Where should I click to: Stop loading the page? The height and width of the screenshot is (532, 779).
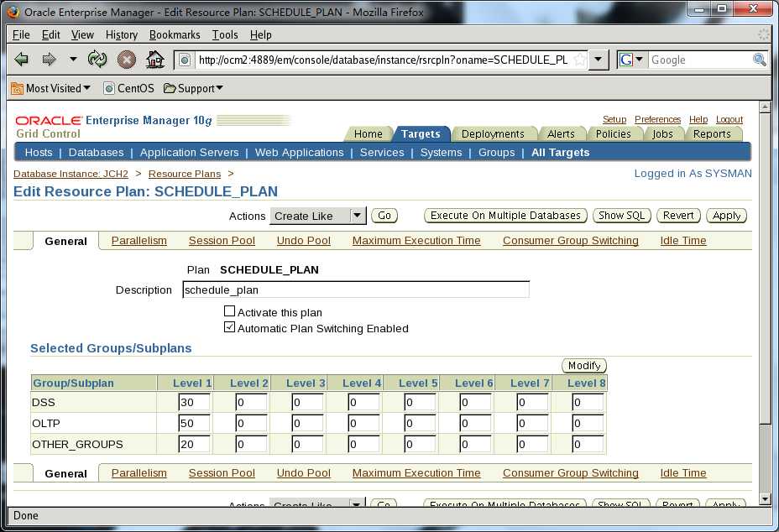tap(126, 60)
